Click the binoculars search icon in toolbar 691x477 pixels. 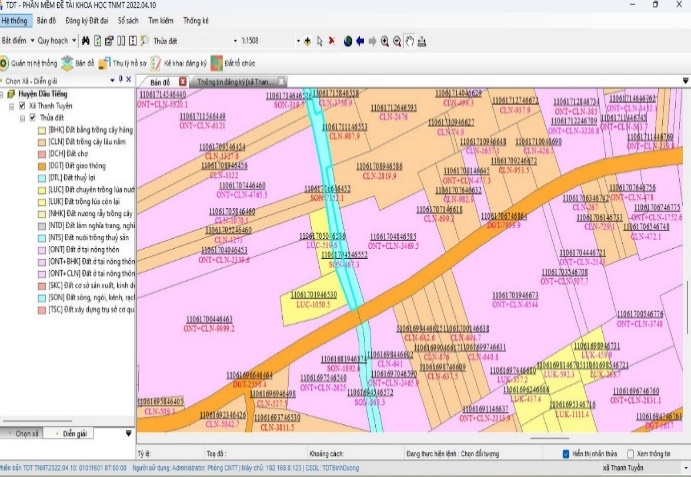pos(85,41)
